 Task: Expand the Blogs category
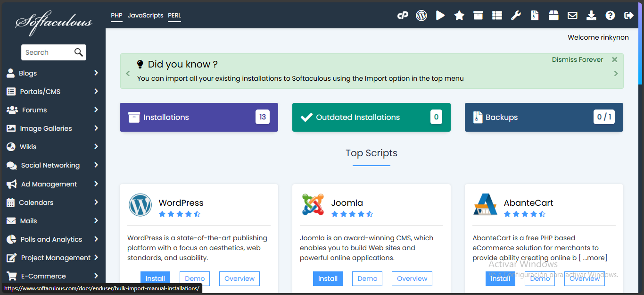(53, 73)
